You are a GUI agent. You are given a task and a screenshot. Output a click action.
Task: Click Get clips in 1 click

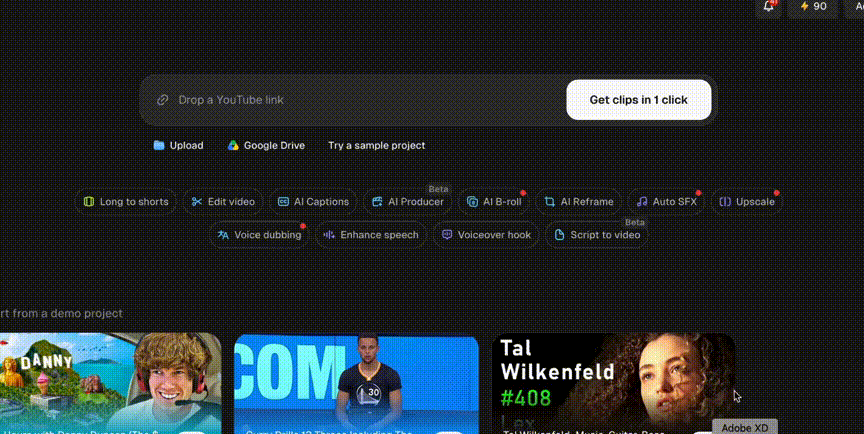[639, 100]
